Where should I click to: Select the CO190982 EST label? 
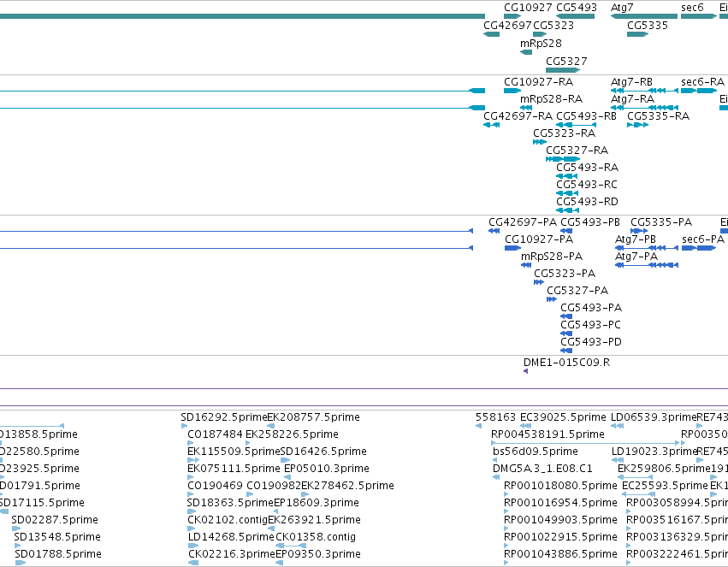click(274, 487)
